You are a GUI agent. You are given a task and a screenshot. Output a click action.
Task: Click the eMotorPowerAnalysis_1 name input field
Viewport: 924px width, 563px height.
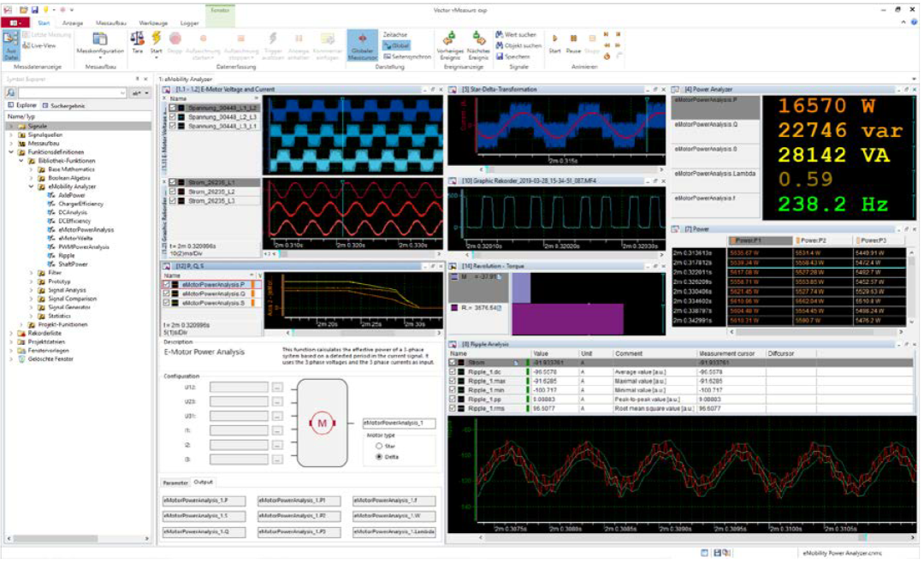pyautogui.click(x=399, y=423)
